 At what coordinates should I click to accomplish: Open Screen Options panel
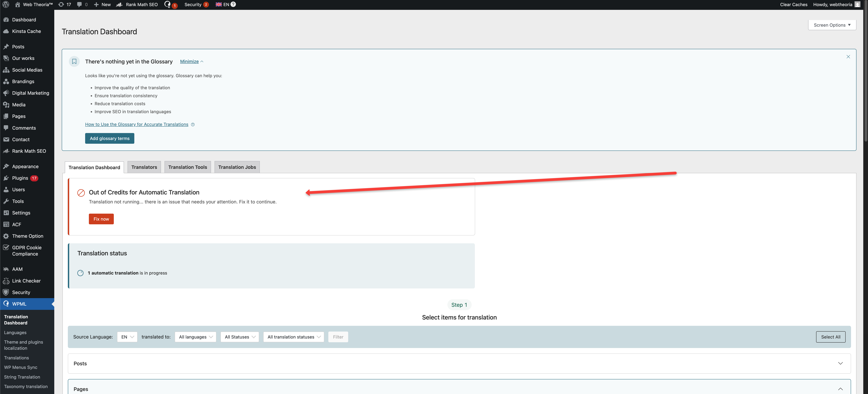tap(832, 25)
